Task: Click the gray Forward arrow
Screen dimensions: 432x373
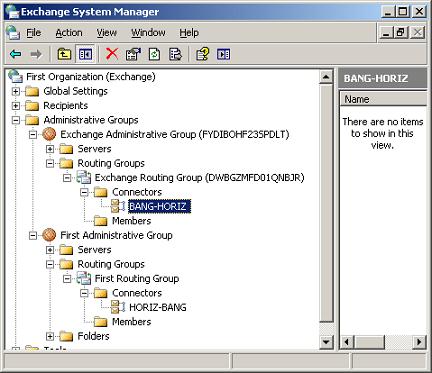Action: coord(36,54)
